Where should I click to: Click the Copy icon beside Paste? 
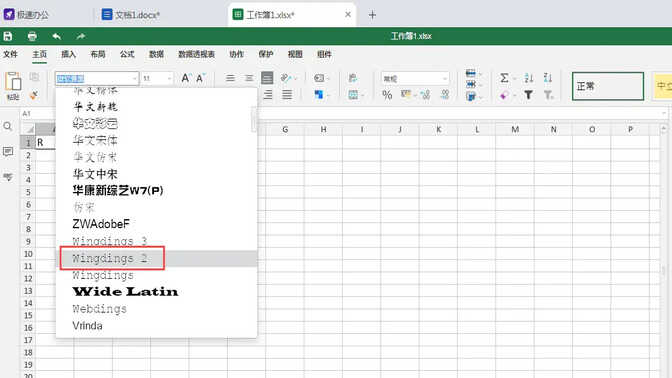click(34, 77)
